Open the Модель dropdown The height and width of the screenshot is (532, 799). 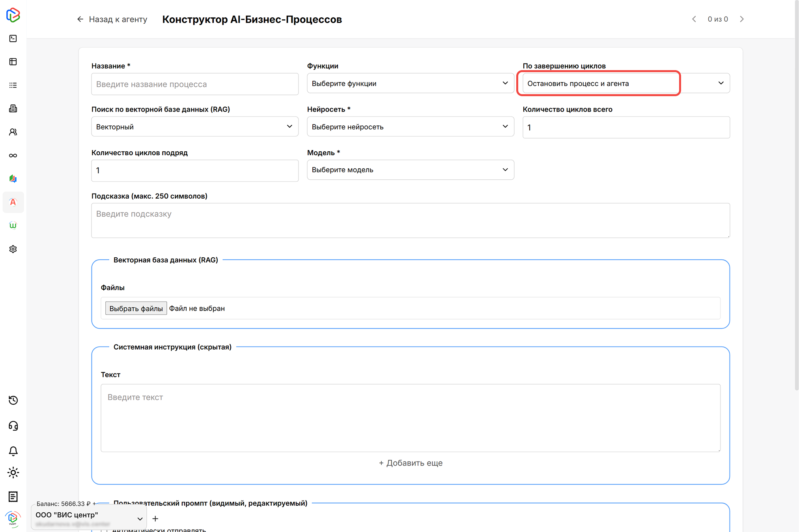pyautogui.click(x=410, y=170)
